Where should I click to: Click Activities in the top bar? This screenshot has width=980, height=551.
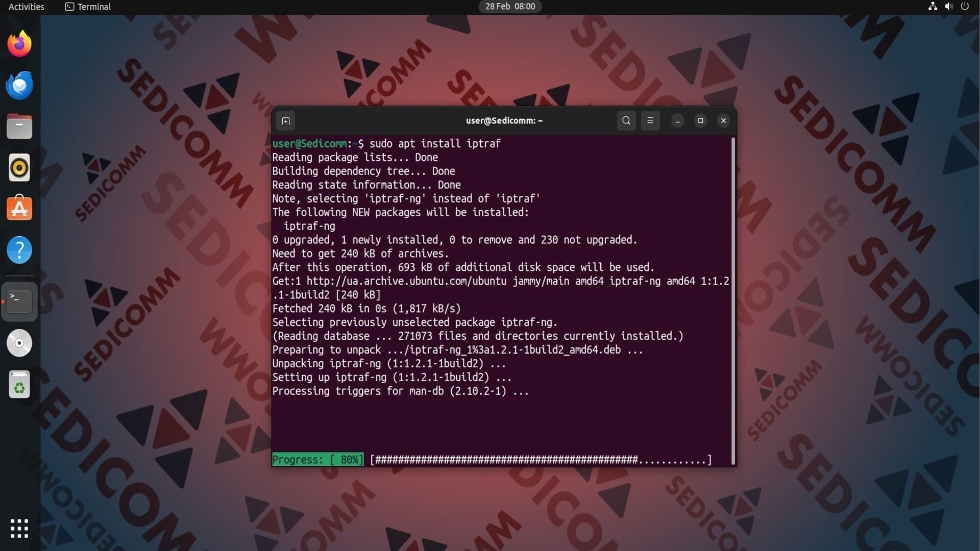26,7
